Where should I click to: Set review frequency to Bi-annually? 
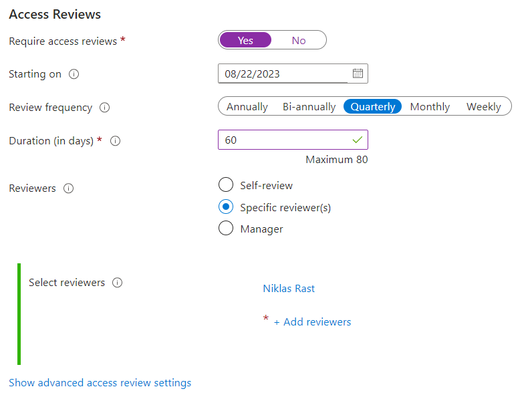tap(309, 107)
